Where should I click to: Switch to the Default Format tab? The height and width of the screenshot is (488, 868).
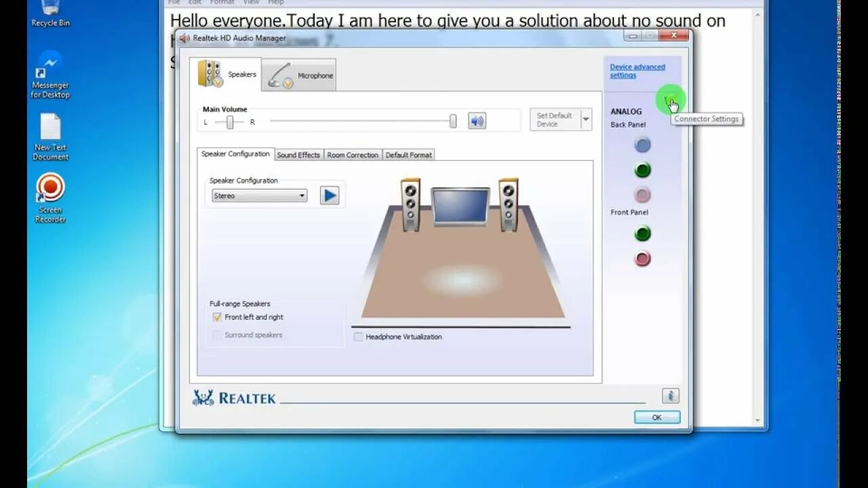(408, 155)
